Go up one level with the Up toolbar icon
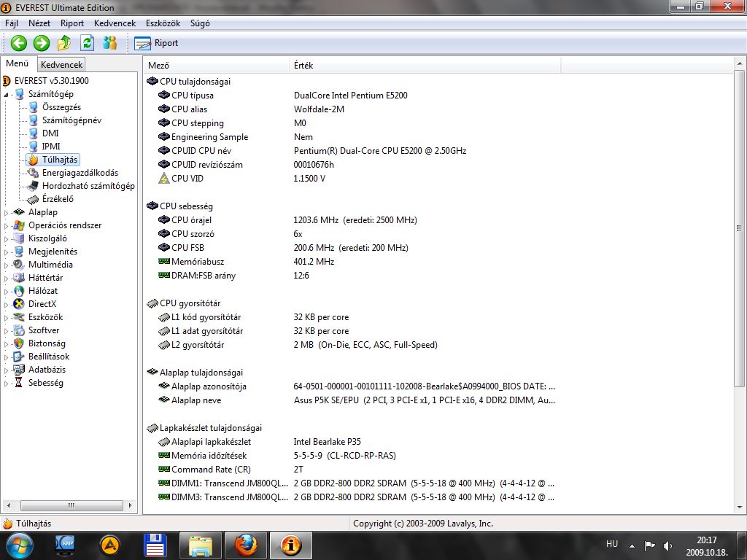 [x=64, y=43]
